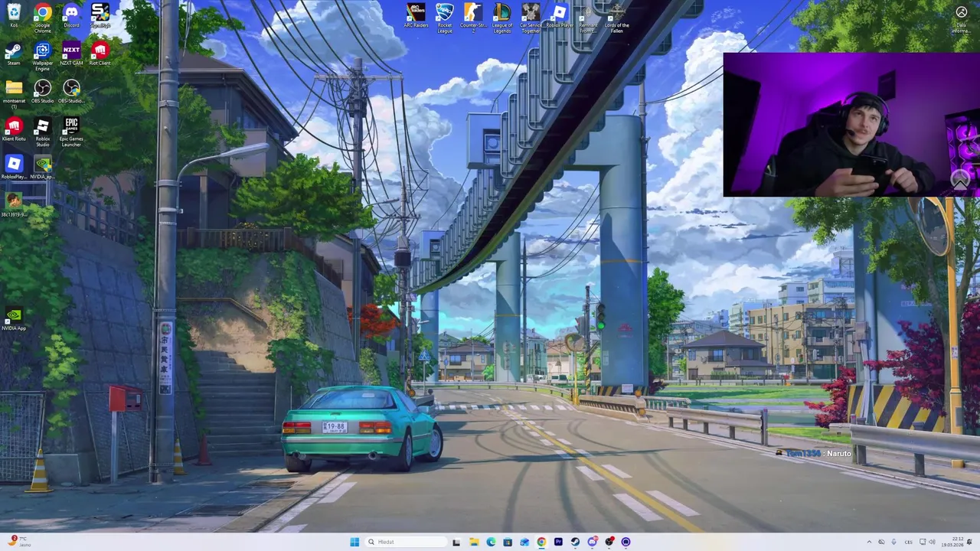The height and width of the screenshot is (551, 980).
Task: Switch the CES keyboard language indicator
Action: (909, 542)
